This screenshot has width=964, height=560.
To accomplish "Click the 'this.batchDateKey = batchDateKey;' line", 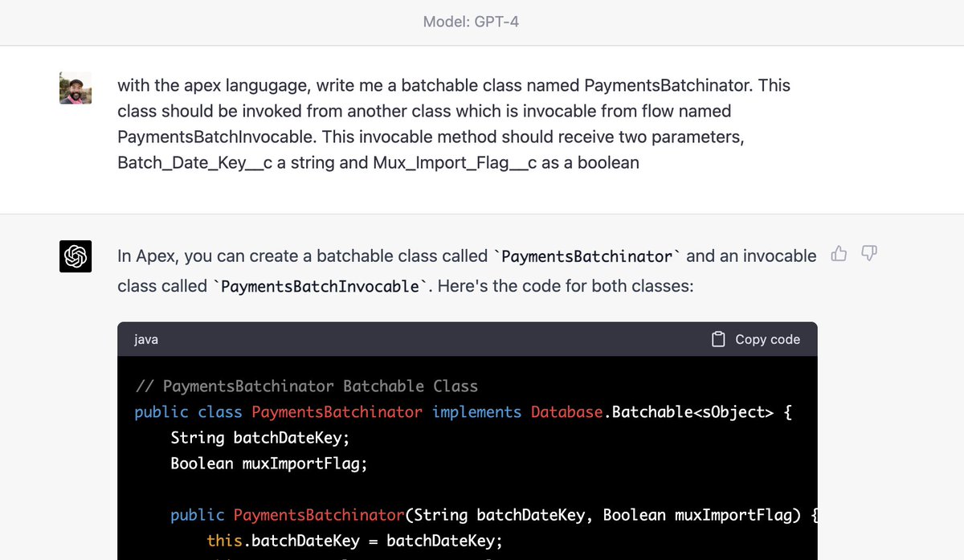I will tap(354, 541).
